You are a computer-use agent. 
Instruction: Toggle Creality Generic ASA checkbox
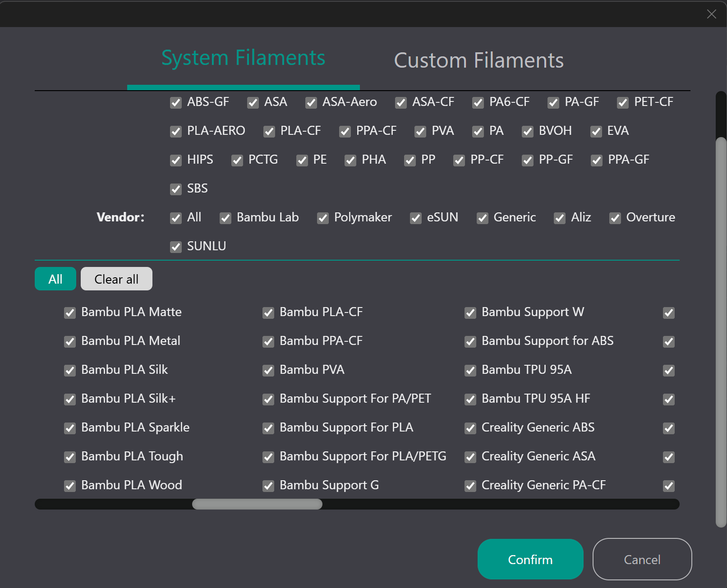pyautogui.click(x=470, y=457)
